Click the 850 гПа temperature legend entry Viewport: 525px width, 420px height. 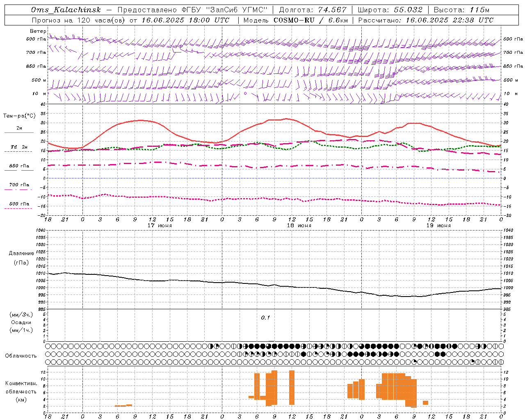point(19,166)
